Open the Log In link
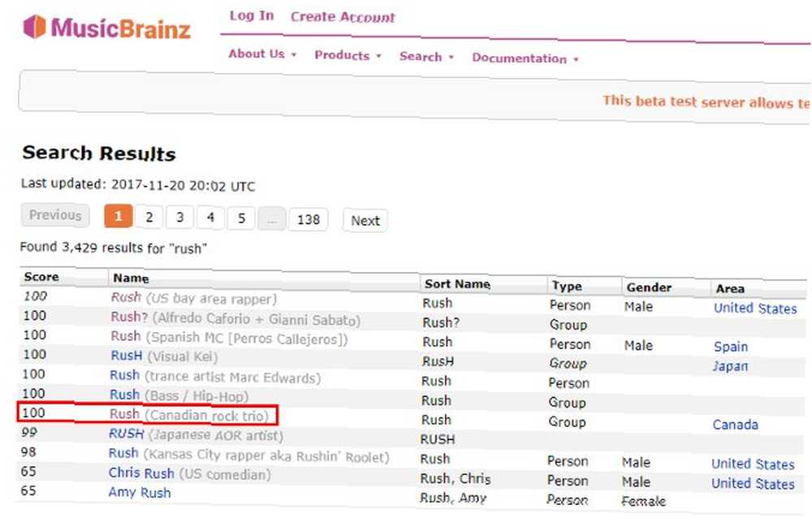The height and width of the screenshot is (518, 812). pyautogui.click(x=252, y=16)
